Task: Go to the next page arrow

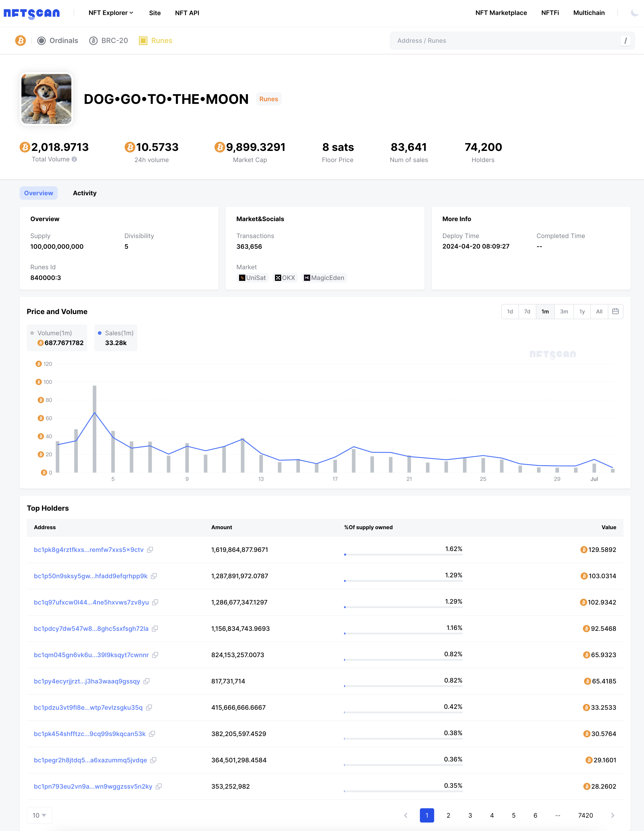Action: pos(612,815)
